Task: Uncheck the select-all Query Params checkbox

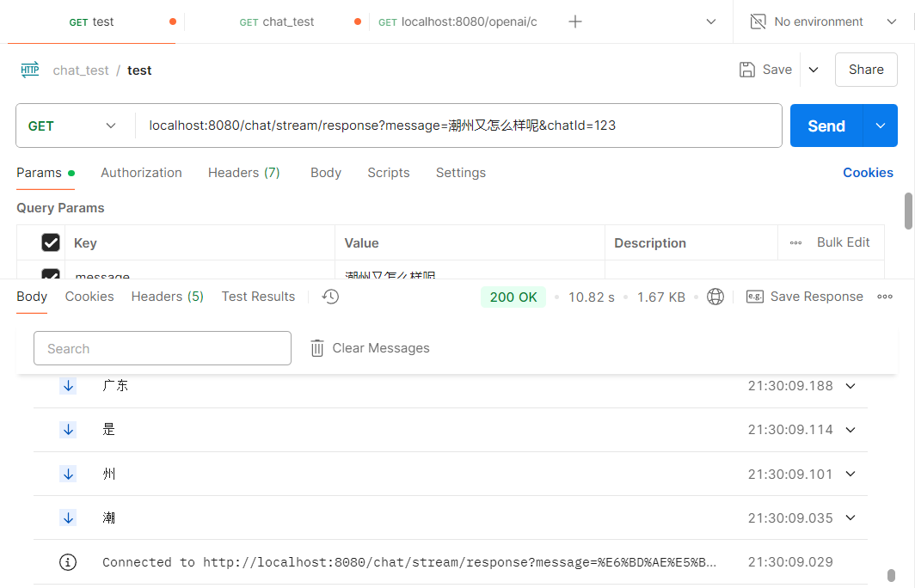Action: pos(50,242)
